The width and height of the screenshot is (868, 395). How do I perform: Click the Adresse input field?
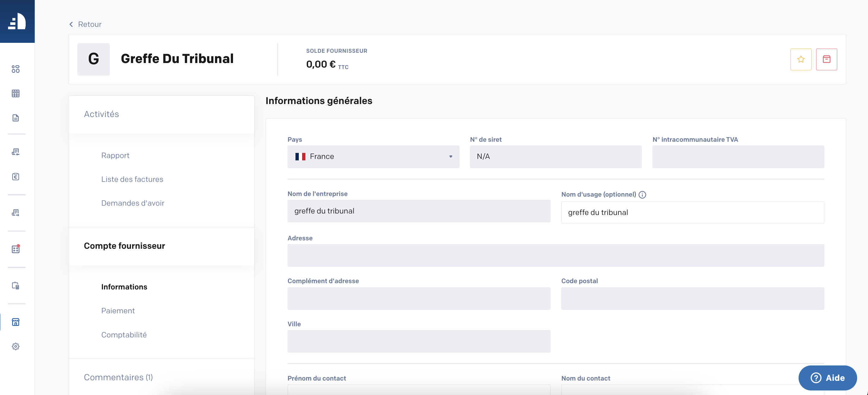556,255
